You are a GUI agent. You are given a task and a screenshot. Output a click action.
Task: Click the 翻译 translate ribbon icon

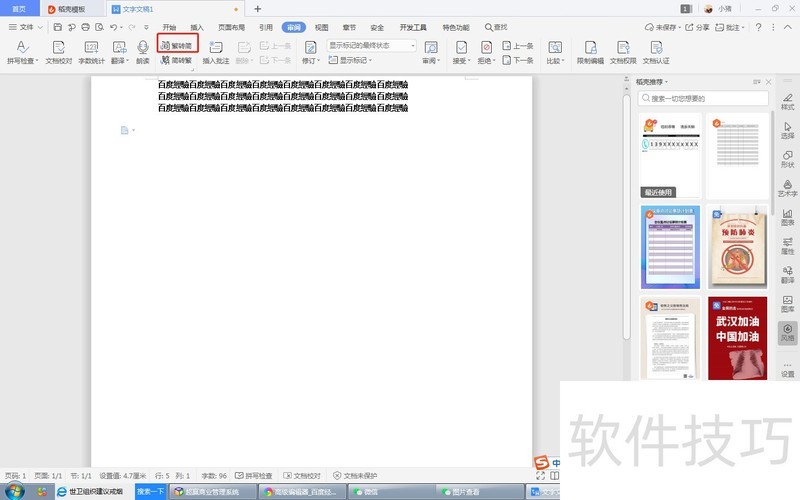point(119,47)
